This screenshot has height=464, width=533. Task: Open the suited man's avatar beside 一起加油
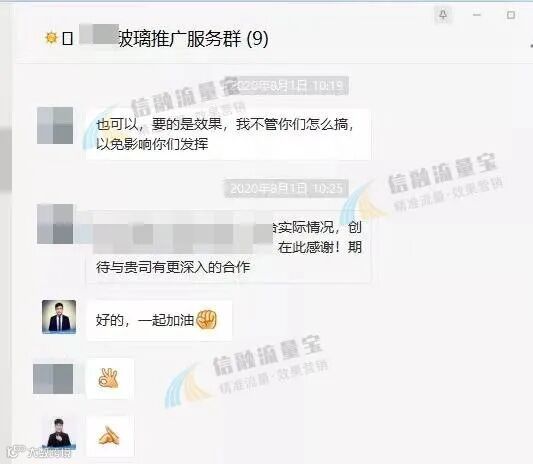point(59,317)
